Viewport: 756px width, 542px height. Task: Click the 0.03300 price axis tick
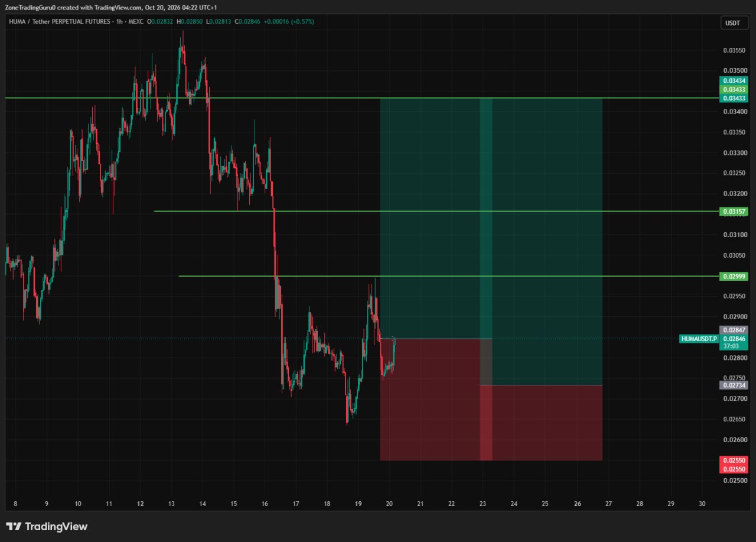click(x=734, y=152)
